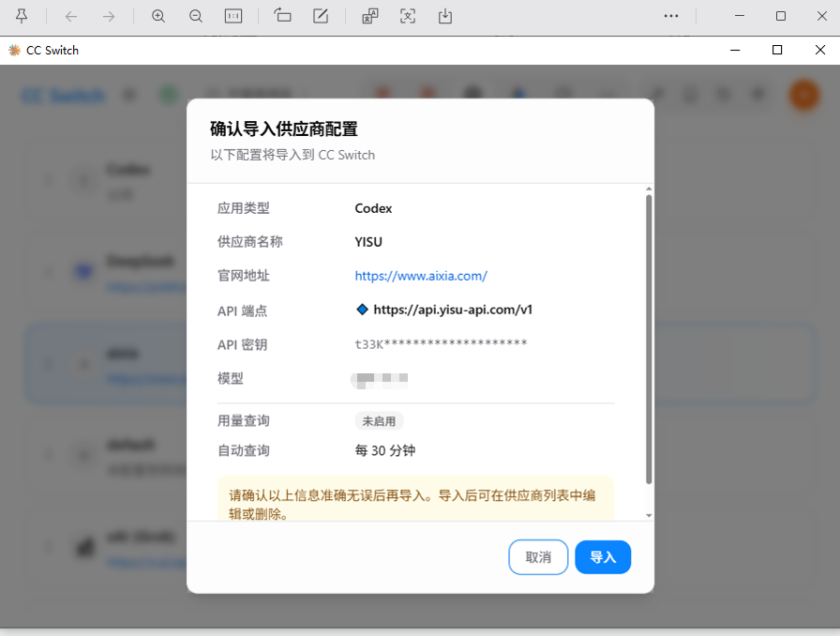Select the masked t33K API key
The height and width of the screenshot is (636, 840).
(x=441, y=343)
